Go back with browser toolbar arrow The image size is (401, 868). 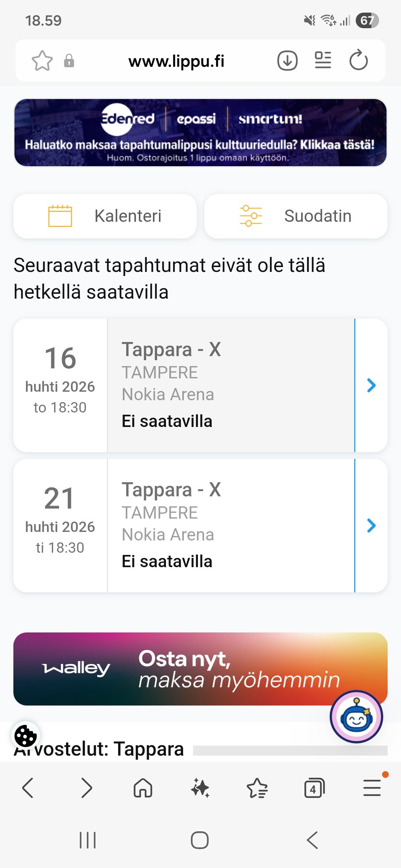pyautogui.click(x=28, y=788)
